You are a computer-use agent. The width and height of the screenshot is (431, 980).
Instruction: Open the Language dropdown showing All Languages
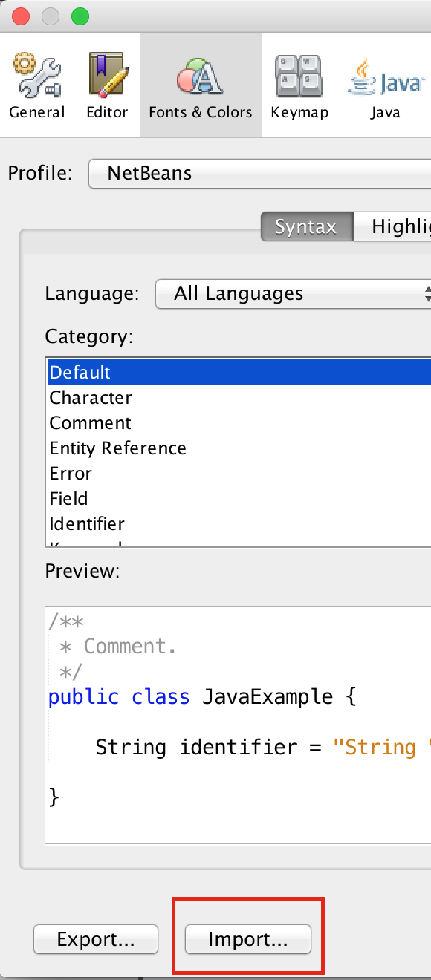(x=294, y=293)
